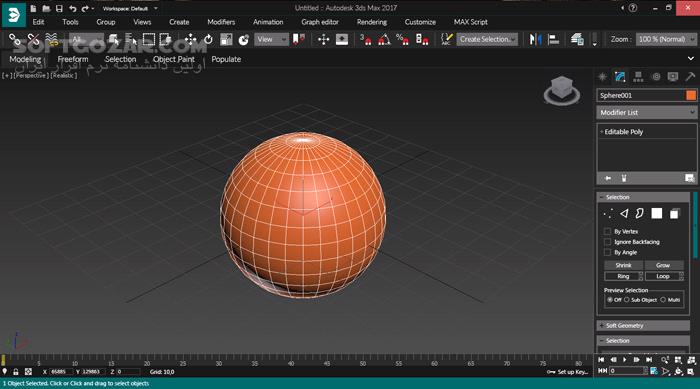Open Edit Named Selection Sets icon

point(446,39)
